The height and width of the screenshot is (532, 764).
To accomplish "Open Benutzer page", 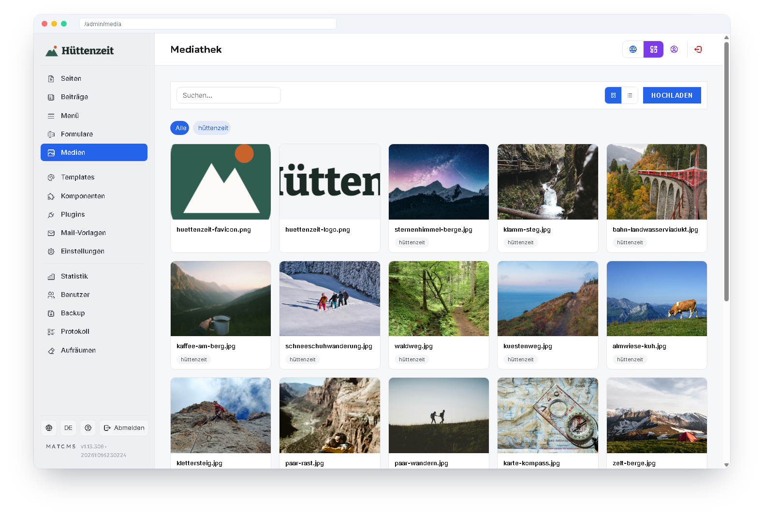I will [x=94, y=295].
